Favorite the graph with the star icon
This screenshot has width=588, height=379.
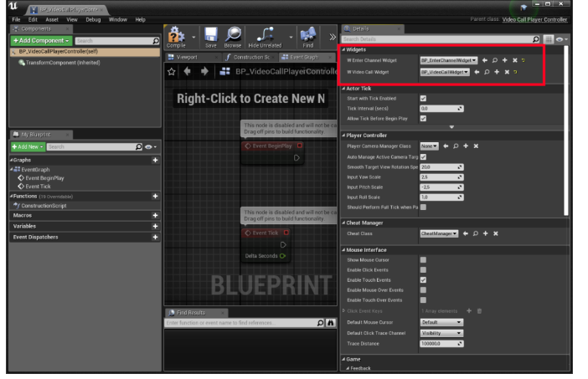(x=172, y=71)
